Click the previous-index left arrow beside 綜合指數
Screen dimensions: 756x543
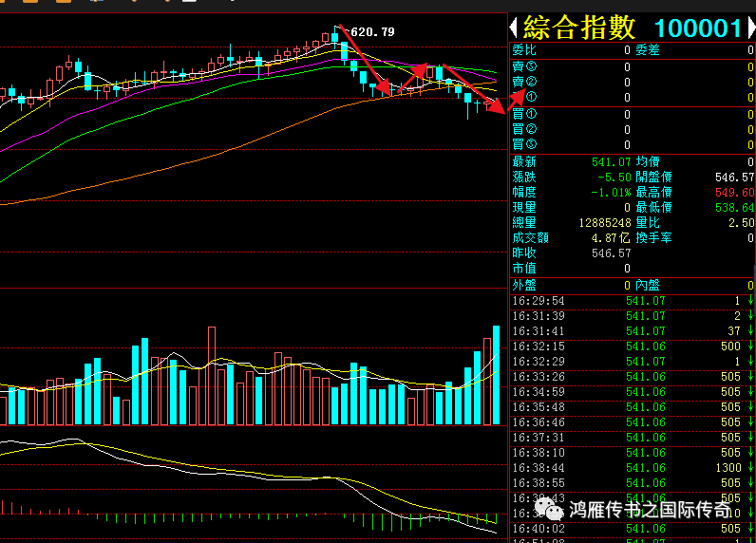click(514, 28)
